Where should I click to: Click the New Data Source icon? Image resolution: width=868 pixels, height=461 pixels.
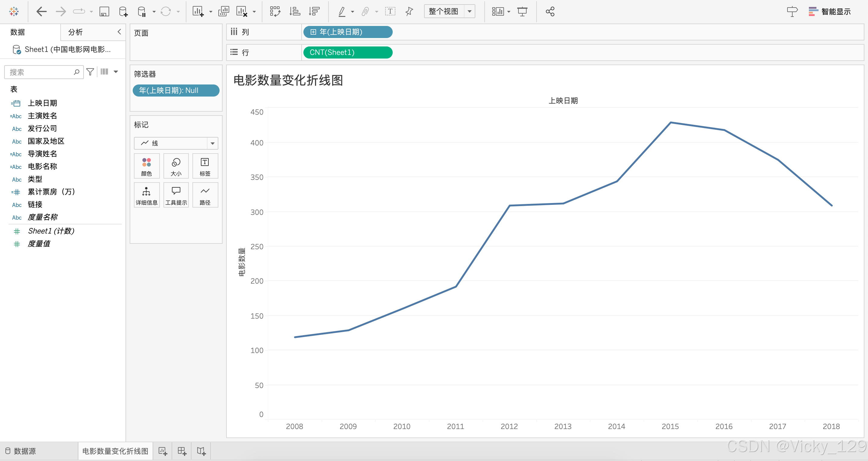123,12
